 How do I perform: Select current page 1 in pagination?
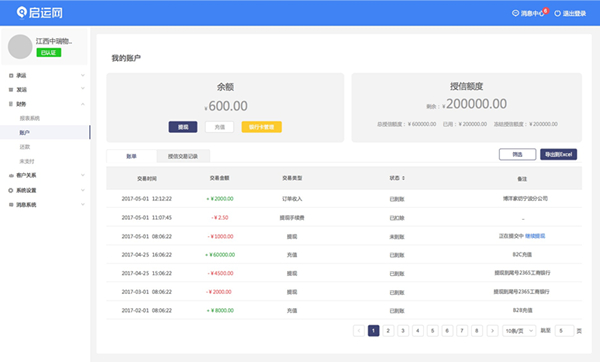(x=373, y=331)
